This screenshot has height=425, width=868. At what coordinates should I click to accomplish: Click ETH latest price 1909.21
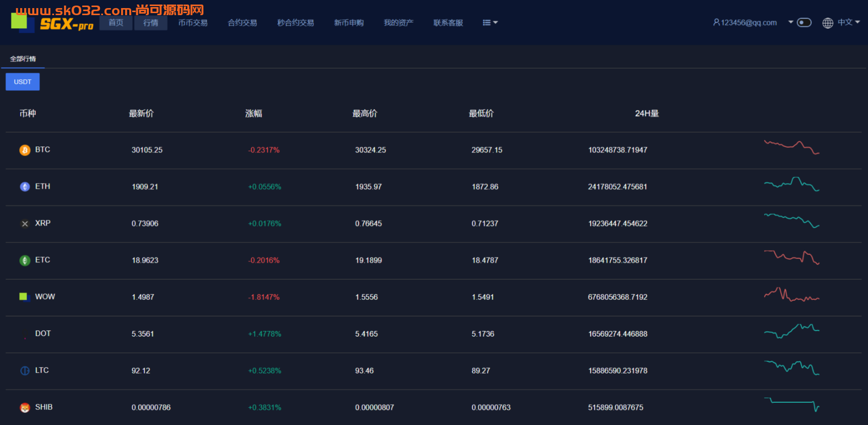click(145, 187)
